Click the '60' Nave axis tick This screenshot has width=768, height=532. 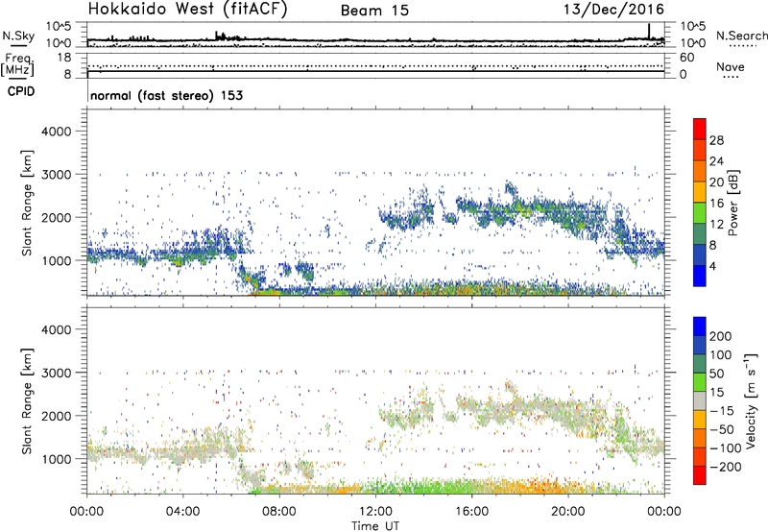coord(686,58)
